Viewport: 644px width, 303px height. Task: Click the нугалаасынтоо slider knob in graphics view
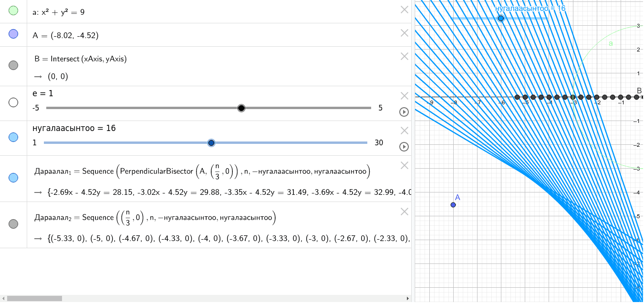tap(500, 18)
